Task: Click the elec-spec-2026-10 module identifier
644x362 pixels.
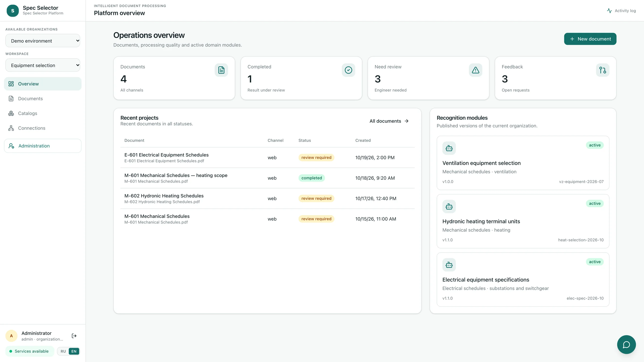Action: pos(585,298)
